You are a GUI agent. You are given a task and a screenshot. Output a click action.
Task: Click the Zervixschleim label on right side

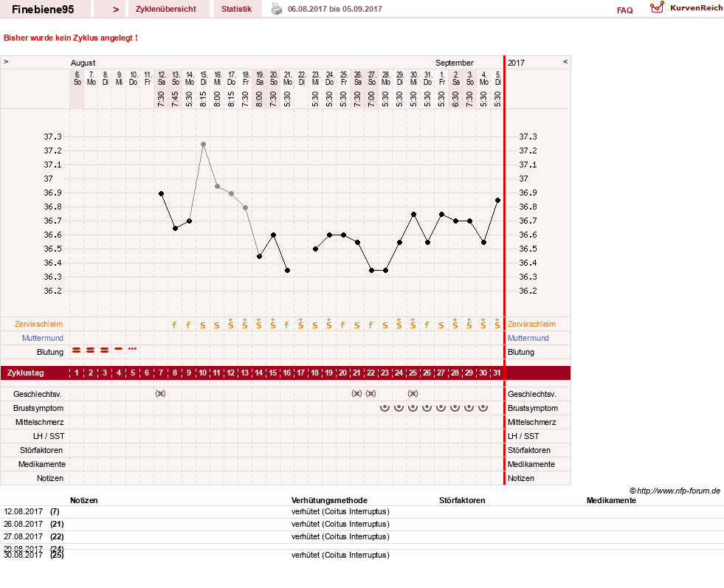(x=531, y=324)
